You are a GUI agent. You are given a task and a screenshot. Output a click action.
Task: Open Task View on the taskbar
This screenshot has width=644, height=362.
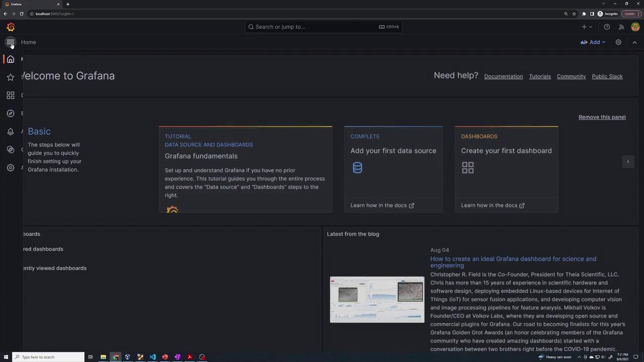click(91, 357)
